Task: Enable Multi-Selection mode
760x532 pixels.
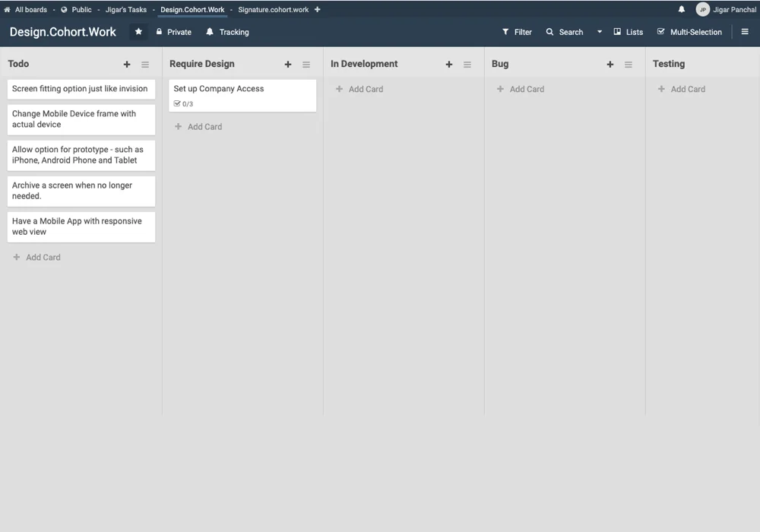Action: [690, 31]
